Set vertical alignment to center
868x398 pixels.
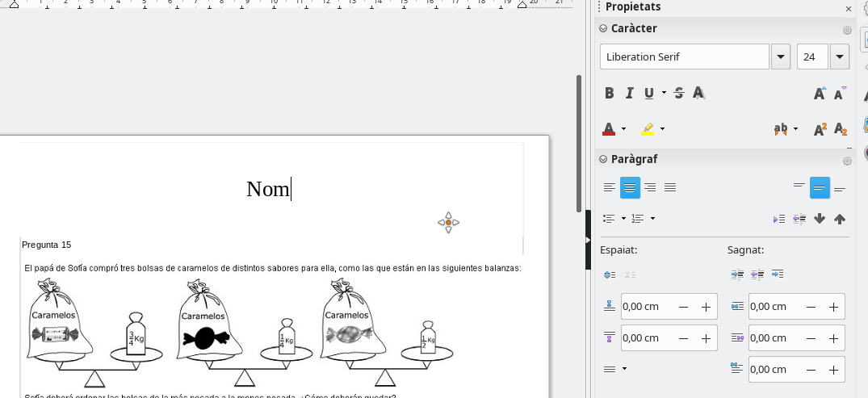(820, 187)
